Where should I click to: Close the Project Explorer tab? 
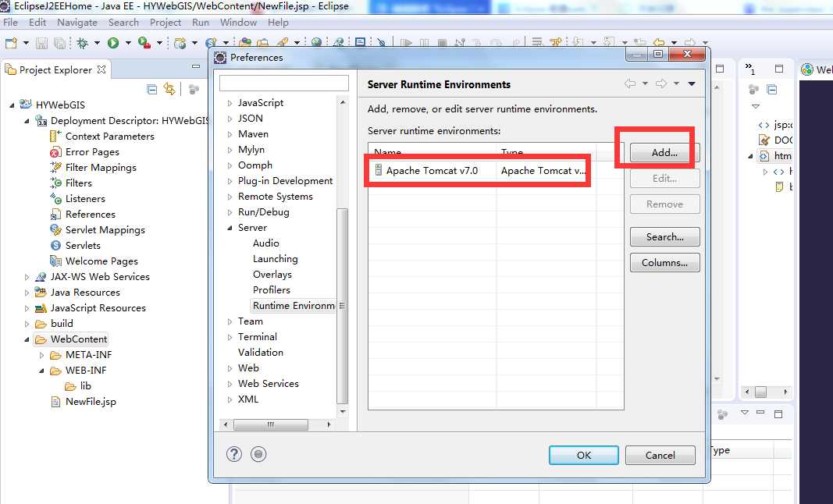[x=101, y=69]
